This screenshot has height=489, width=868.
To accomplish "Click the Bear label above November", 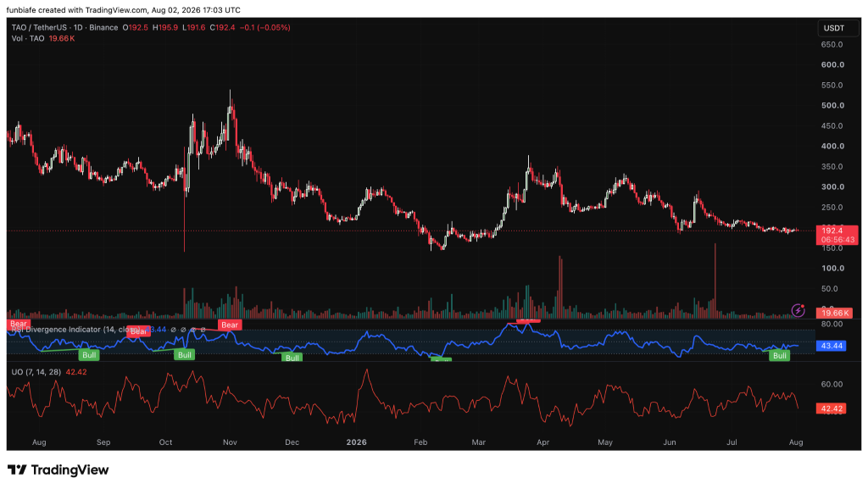I will 230,325.
